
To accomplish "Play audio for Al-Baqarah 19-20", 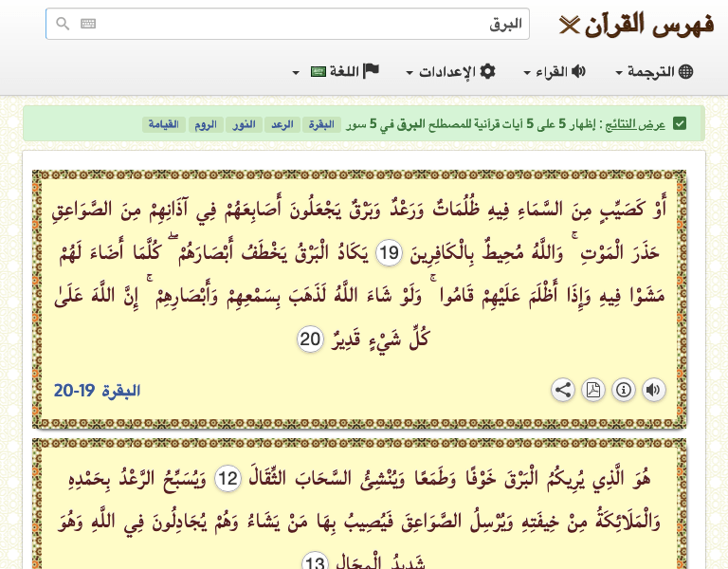I will coord(654,390).
